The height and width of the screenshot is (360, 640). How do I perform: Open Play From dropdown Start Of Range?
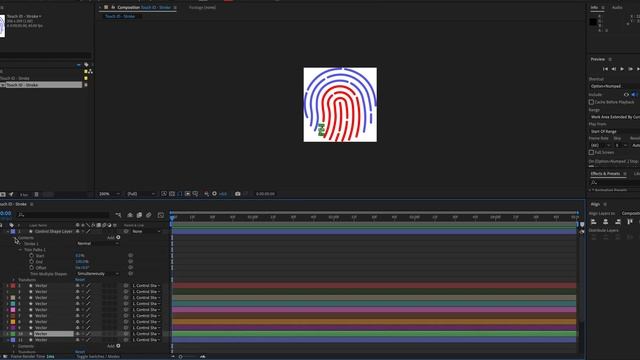click(614, 131)
